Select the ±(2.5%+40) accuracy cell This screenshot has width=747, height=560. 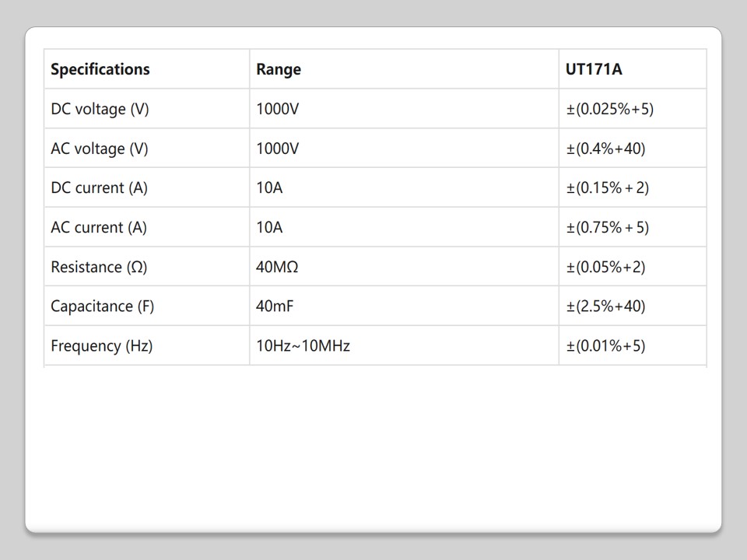605,306
